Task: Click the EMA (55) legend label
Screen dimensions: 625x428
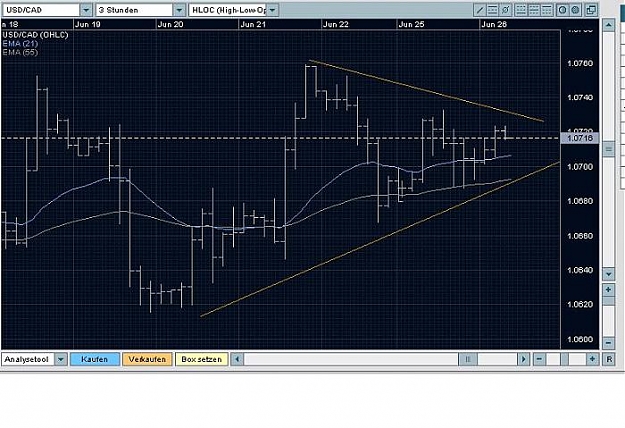Action: click(20, 52)
